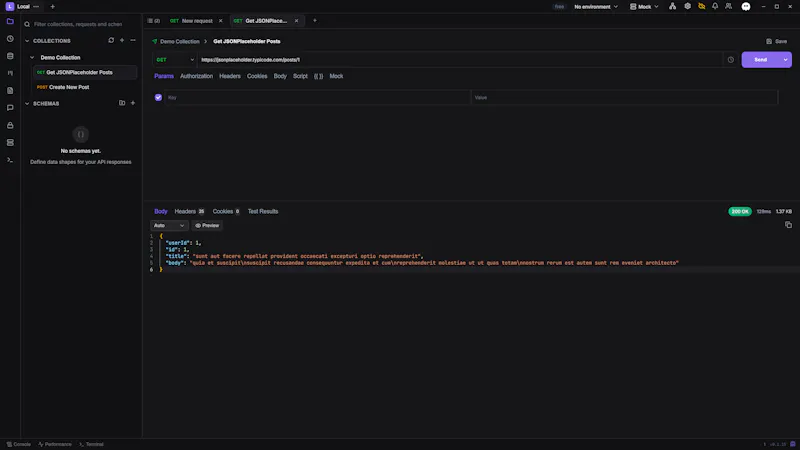Screen dimensions: 800x450
Task: Click the cloud sync disabled icon
Action: pyautogui.click(x=702, y=7)
